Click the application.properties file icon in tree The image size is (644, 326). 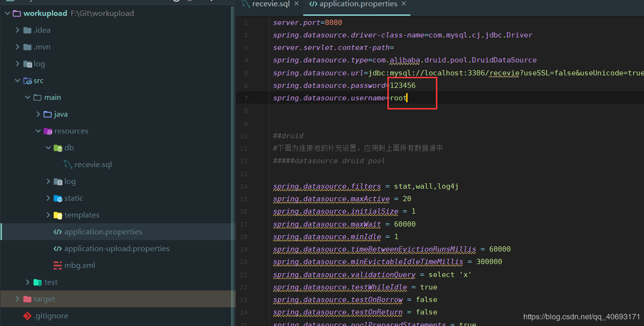coord(58,232)
